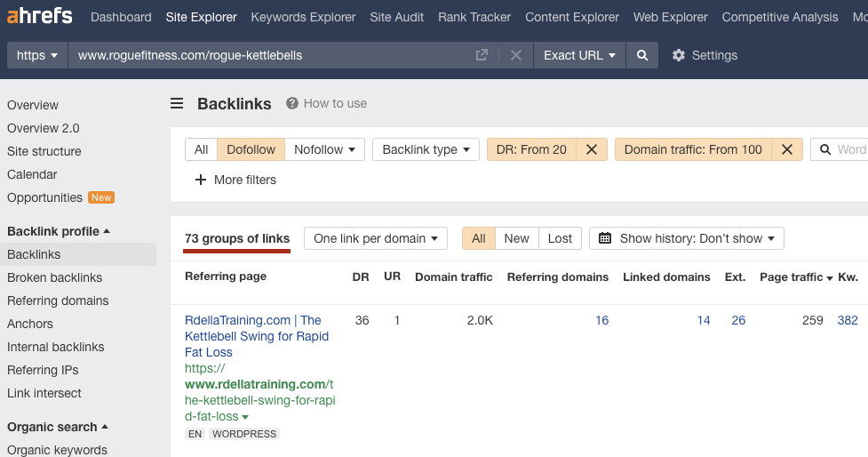Open Internal backlinks in sidebar
Viewport: 868px width, 457px height.
pyautogui.click(x=55, y=347)
